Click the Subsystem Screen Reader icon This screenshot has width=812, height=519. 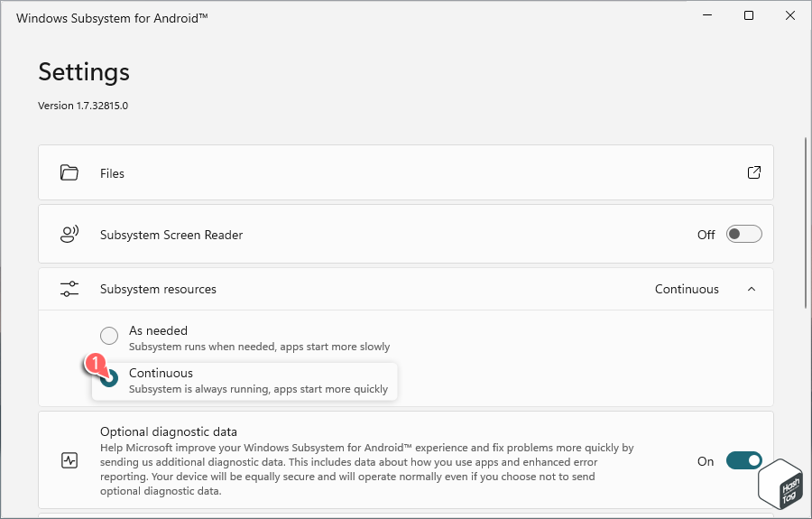coord(69,234)
